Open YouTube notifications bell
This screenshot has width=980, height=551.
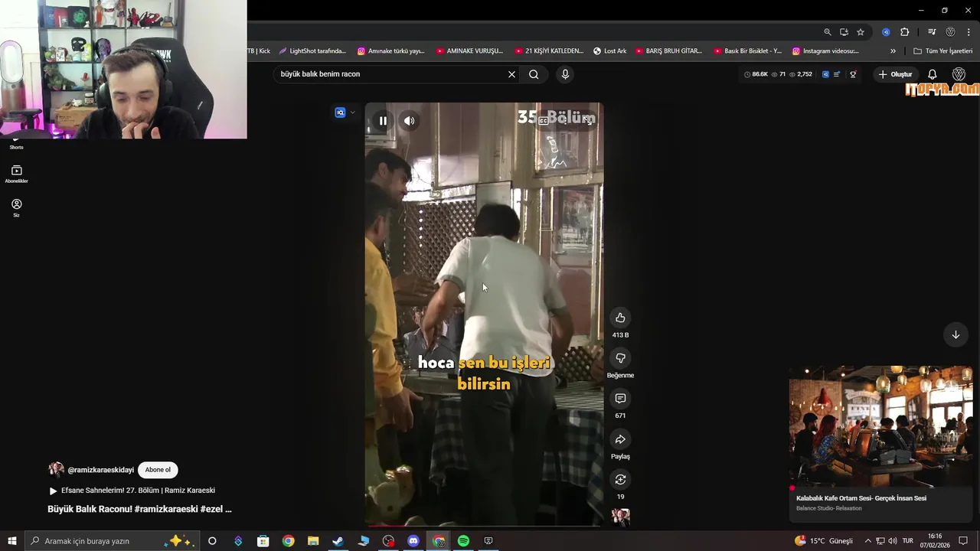tap(933, 74)
